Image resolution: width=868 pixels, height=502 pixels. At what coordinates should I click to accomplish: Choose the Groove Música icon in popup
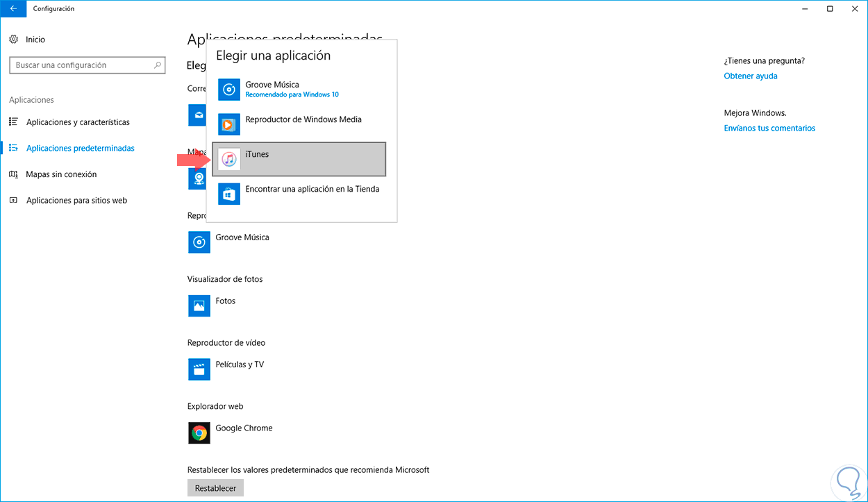229,90
